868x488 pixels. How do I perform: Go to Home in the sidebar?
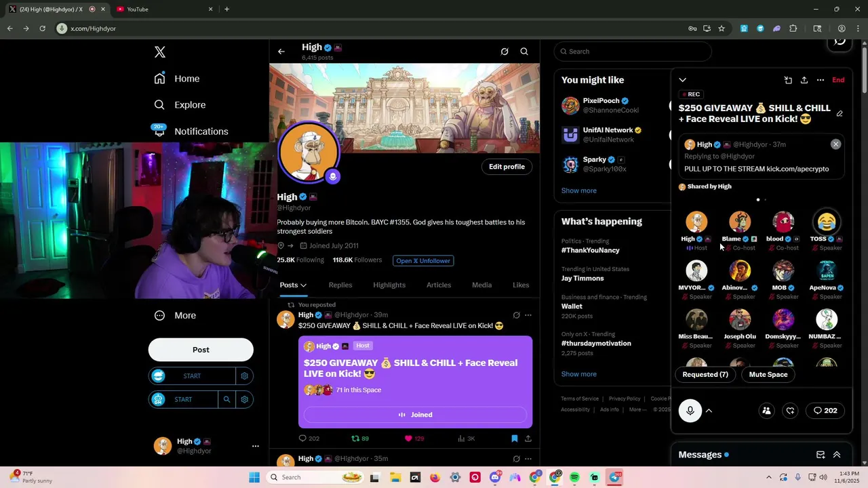pyautogui.click(x=176, y=79)
